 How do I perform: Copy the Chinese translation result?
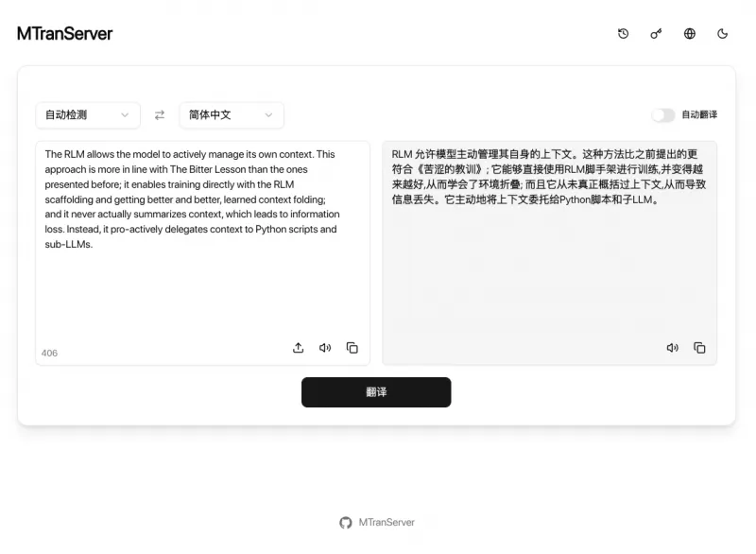[x=699, y=348]
